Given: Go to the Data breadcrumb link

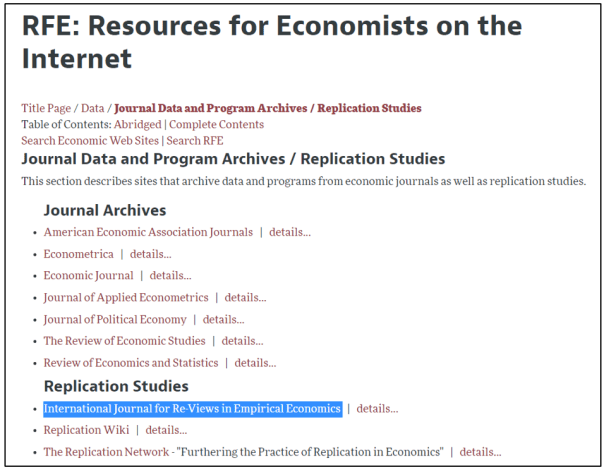Looking at the screenshot, I should click(92, 108).
